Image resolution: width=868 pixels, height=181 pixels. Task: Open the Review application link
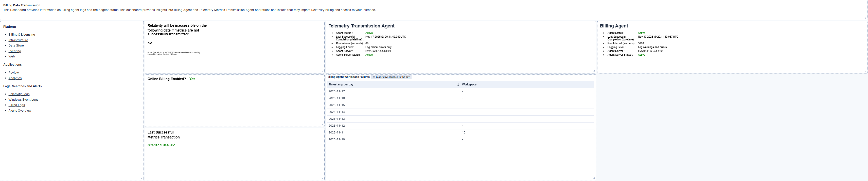coord(13,73)
